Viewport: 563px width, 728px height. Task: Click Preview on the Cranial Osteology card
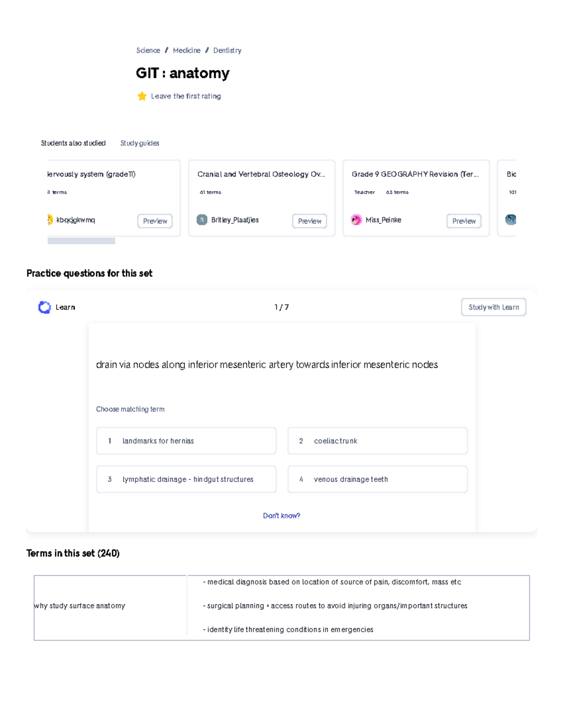[309, 221]
